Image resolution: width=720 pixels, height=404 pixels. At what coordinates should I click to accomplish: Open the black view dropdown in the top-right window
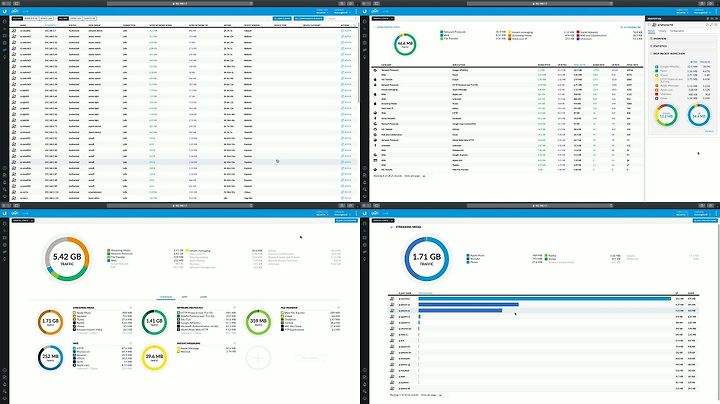pyautogui.click(x=383, y=18)
